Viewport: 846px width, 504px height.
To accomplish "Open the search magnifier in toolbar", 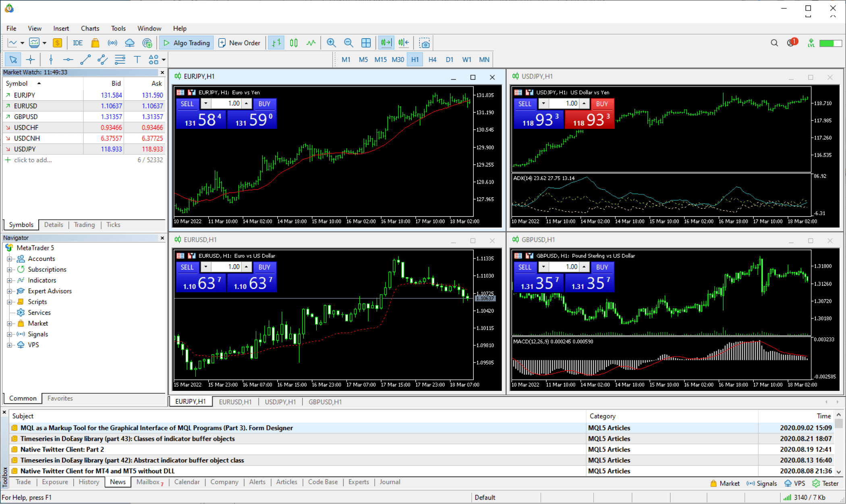I will [x=774, y=43].
